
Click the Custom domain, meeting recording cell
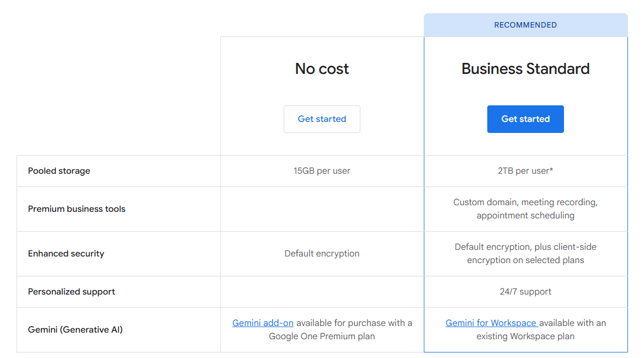[525, 209]
